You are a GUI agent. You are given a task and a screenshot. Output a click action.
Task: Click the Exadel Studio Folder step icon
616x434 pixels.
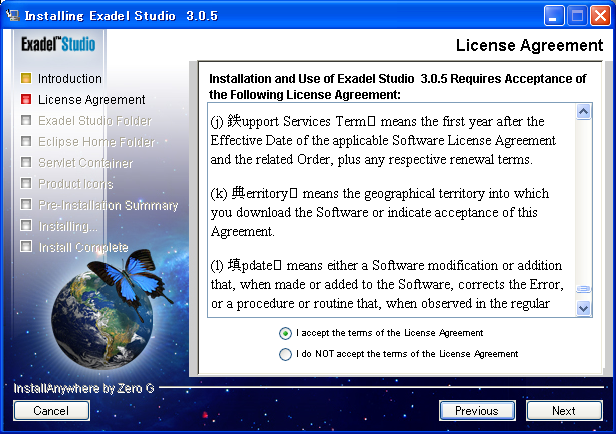coord(26,120)
